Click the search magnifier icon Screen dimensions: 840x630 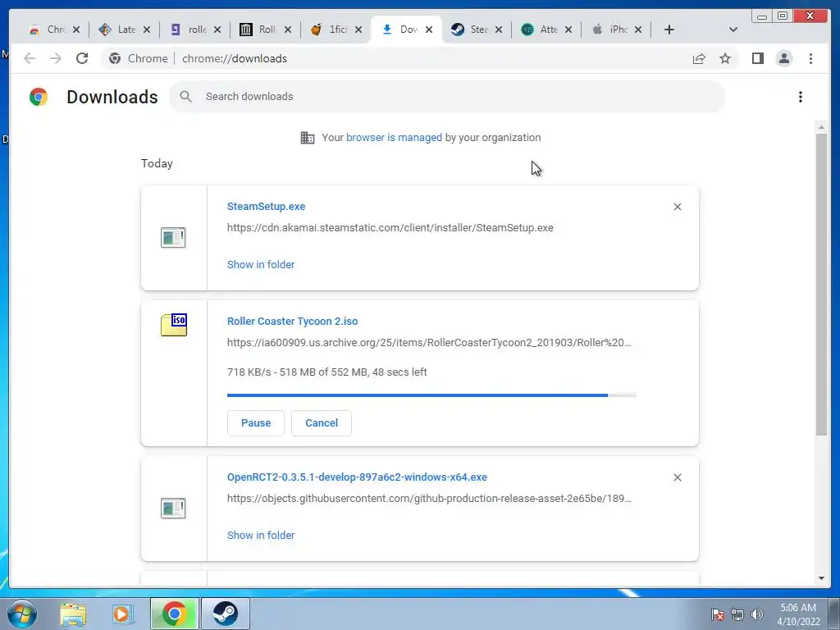pos(186,97)
